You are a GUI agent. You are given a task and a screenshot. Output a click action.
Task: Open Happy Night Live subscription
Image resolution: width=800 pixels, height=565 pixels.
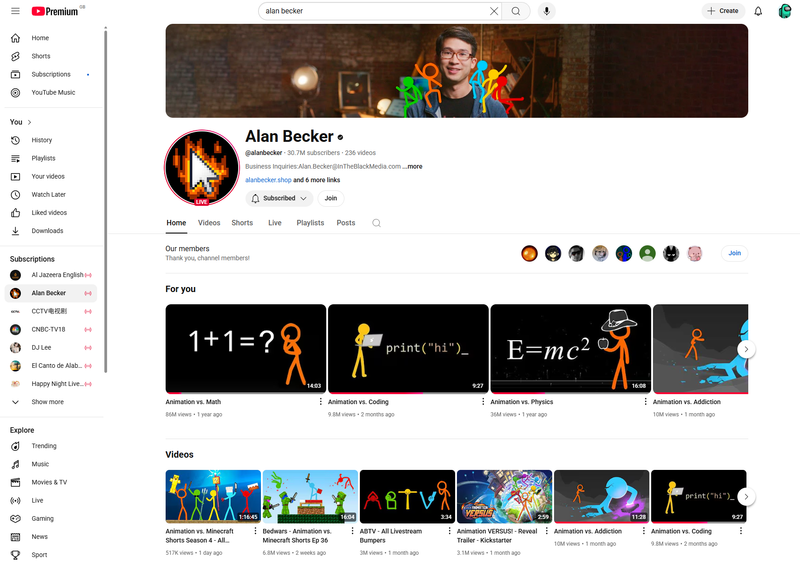point(51,384)
